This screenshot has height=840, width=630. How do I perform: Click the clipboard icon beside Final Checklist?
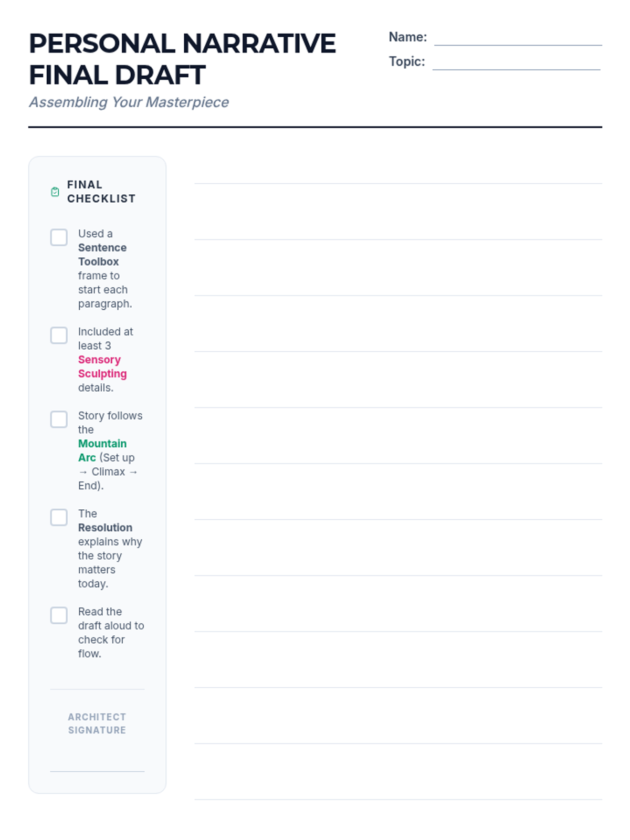[55, 192]
